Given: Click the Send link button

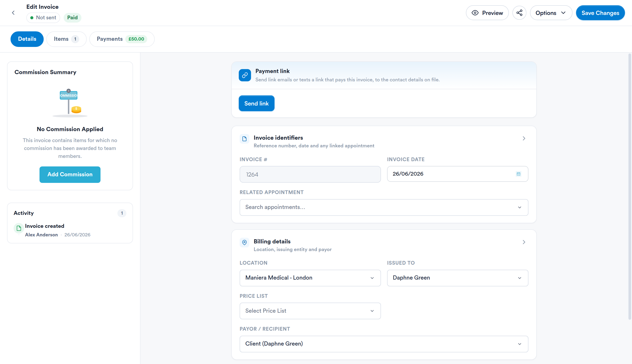Looking at the screenshot, I should (257, 103).
